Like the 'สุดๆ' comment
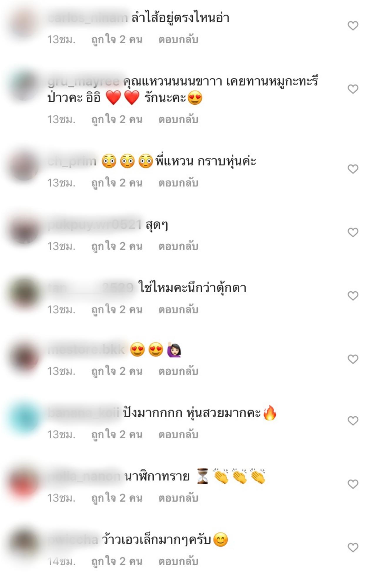Screen dimensions: 376x588 tap(353, 232)
